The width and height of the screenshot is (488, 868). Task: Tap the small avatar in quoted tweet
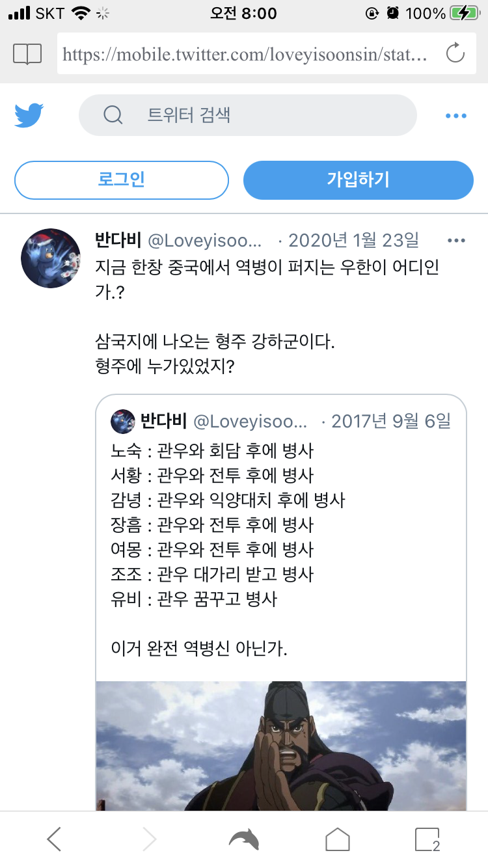tap(123, 422)
